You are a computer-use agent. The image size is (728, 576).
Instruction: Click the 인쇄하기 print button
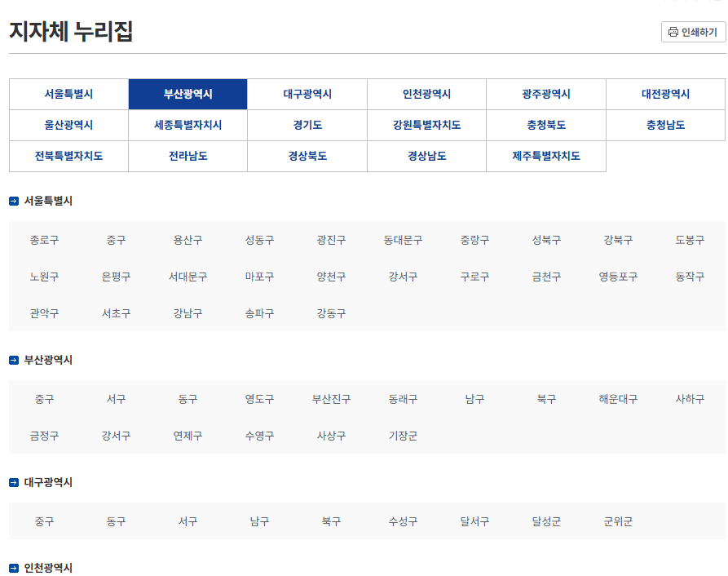[693, 32]
